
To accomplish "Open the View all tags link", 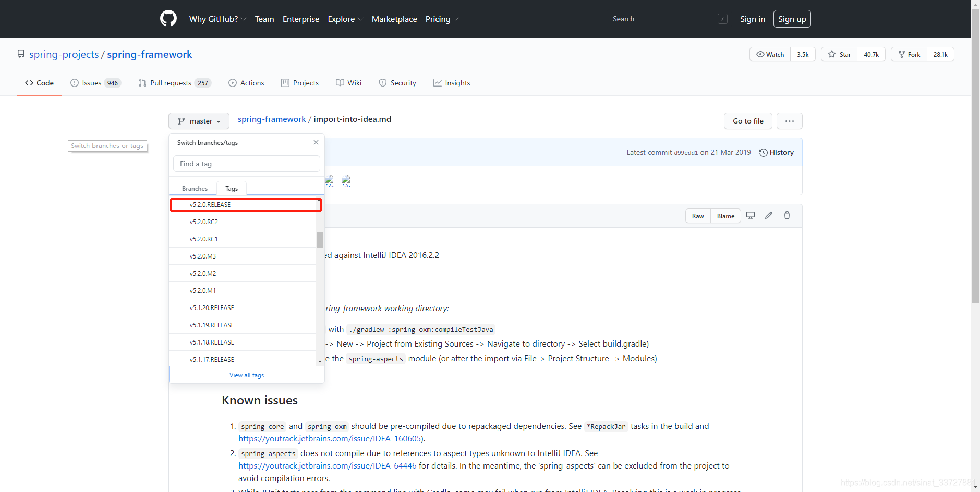I will coord(247,375).
